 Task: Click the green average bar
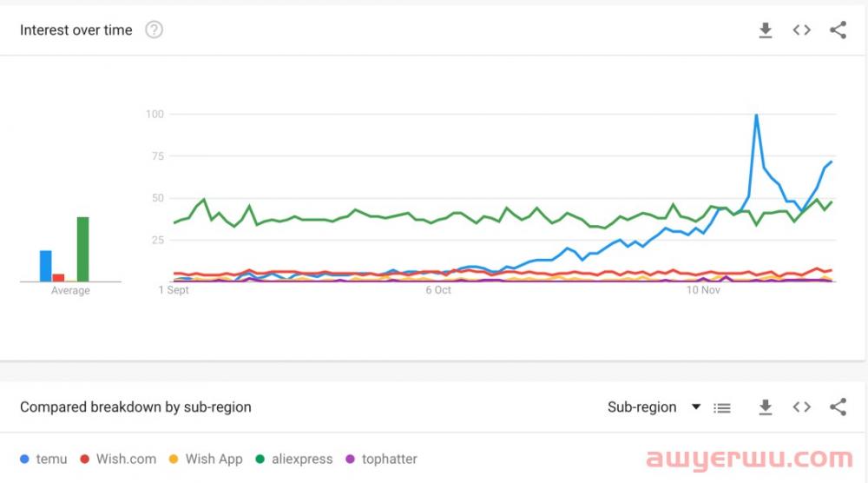[82, 249]
